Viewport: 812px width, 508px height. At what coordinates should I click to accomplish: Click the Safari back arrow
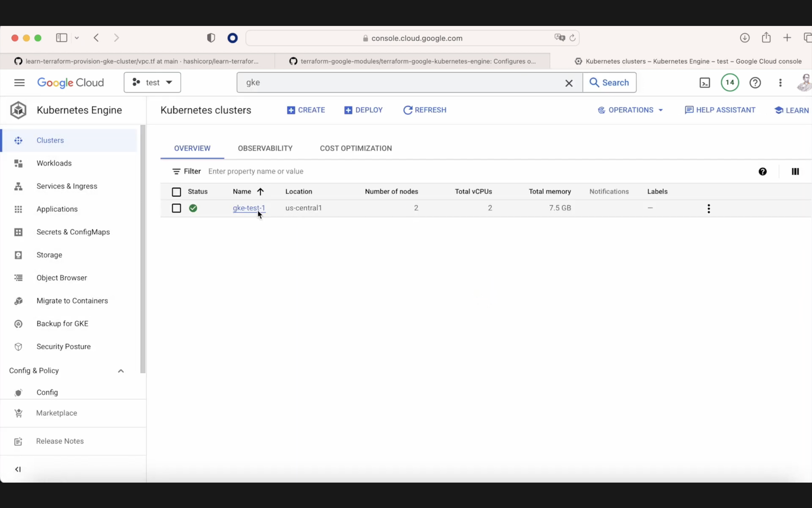(96, 38)
